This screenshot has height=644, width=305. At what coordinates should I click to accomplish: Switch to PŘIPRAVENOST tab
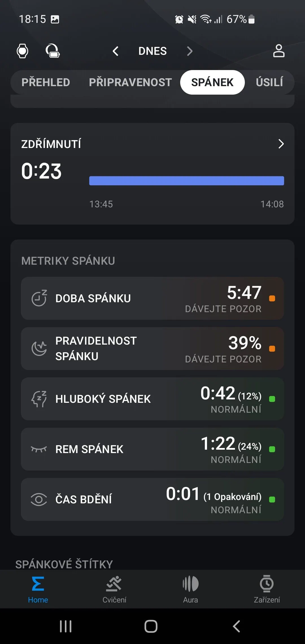coord(130,82)
